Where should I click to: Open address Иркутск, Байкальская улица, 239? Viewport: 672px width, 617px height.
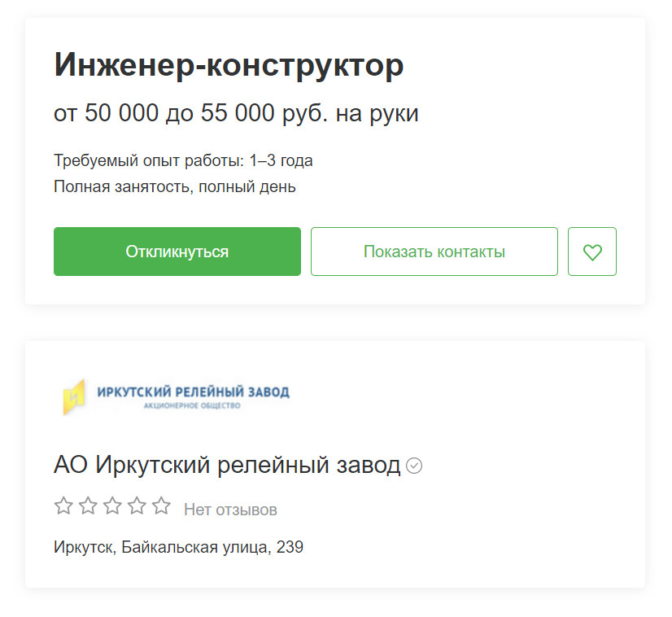pos(179,547)
